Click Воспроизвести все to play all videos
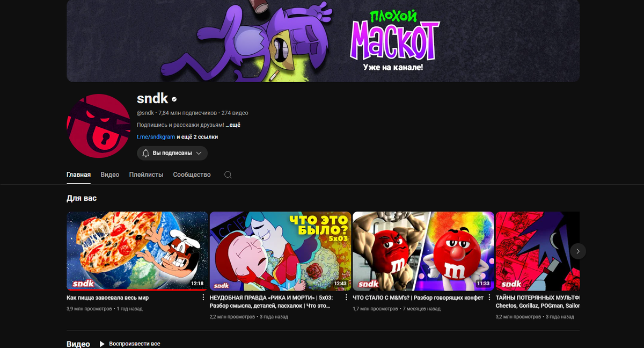 134,344
